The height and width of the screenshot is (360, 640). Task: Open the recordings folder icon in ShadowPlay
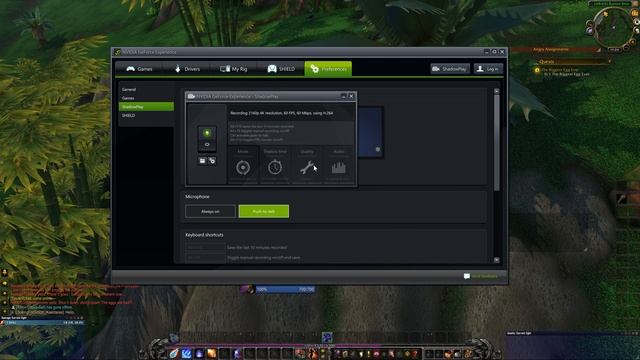[x=202, y=161]
